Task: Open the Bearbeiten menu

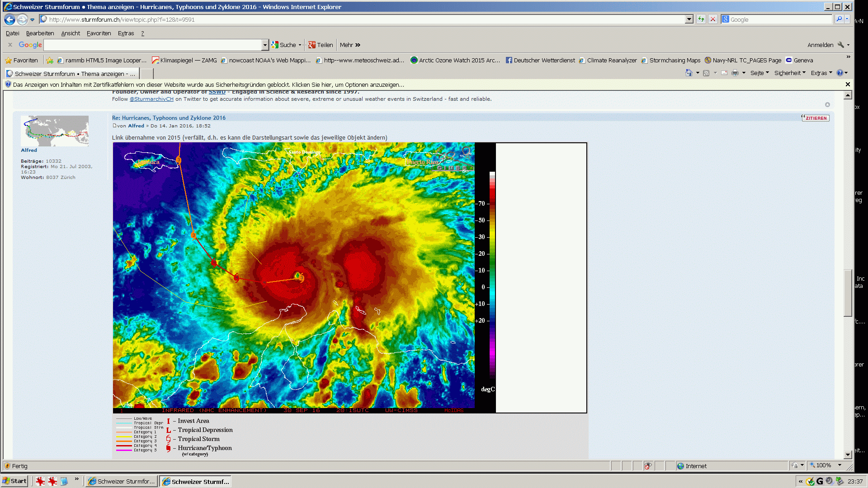Action: tap(40, 33)
